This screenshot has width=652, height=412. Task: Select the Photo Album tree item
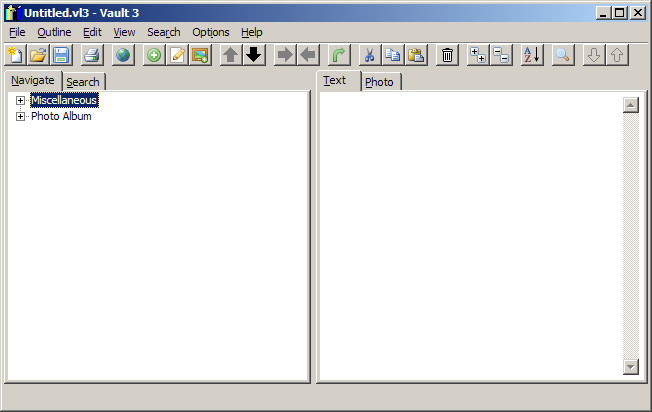coord(61,117)
